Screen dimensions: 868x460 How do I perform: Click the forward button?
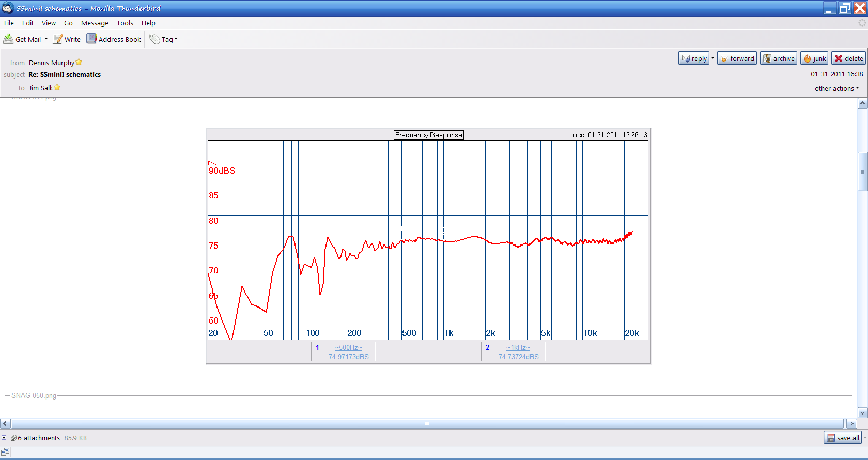(737, 58)
